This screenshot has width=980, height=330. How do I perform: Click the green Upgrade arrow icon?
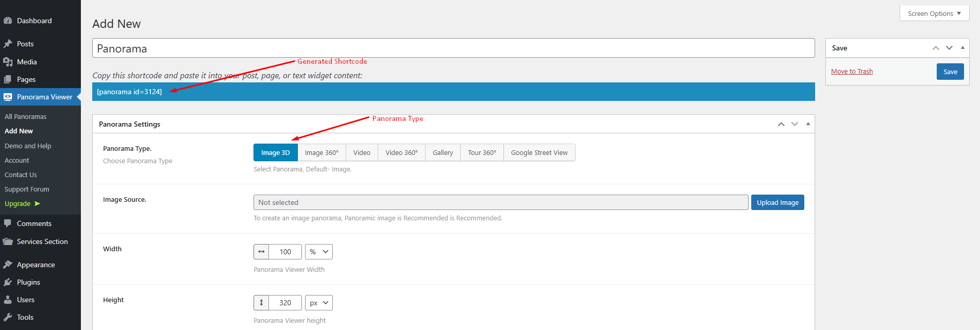pyautogui.click(x=37, y=204)
